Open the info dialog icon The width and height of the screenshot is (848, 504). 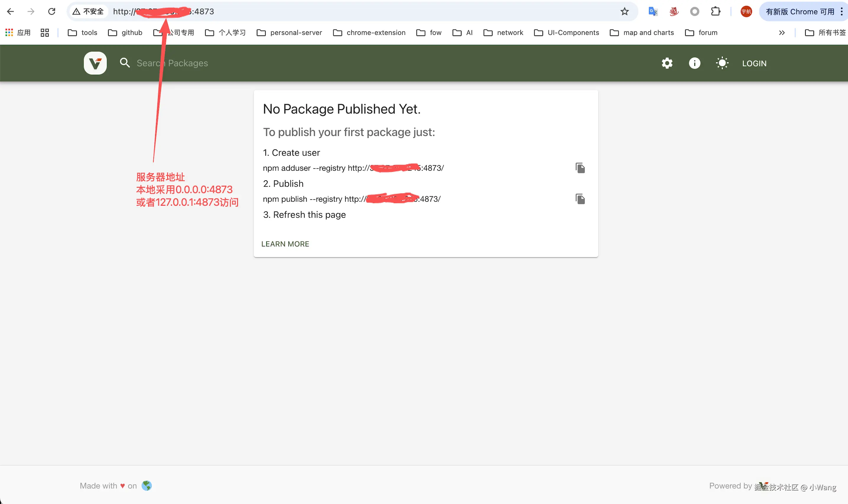tap(694, 63)
